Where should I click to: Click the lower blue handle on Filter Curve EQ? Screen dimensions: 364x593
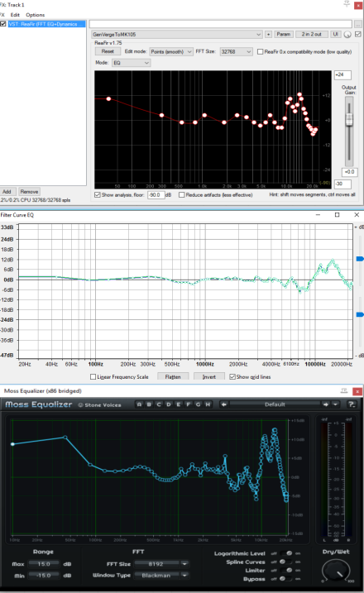tap(360, 314)
